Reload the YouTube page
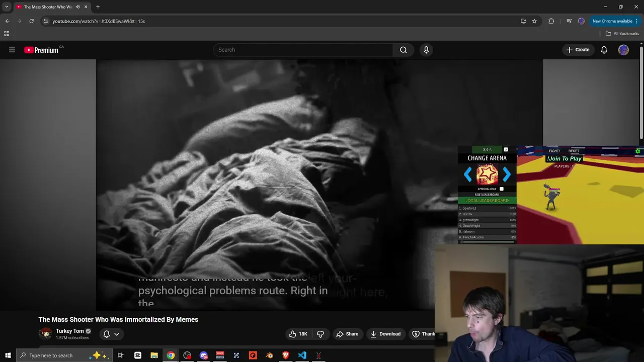The image size is (644, 362). click(x=31, y=21)
